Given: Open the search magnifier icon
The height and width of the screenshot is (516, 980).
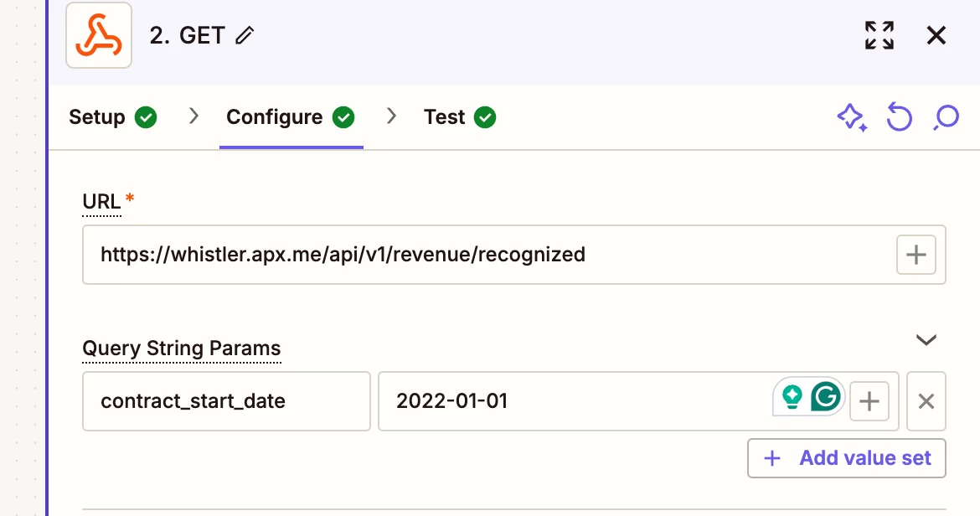Looking at the screenshot, I should click(946, 117).
